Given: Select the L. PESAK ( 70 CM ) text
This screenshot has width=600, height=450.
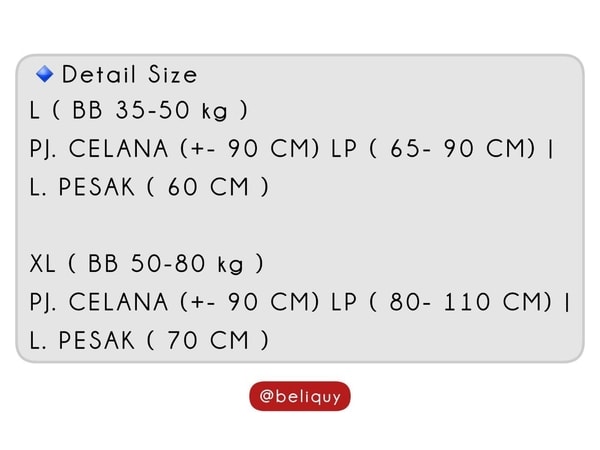Looking at the screenshot, I should tap(149, 340).
